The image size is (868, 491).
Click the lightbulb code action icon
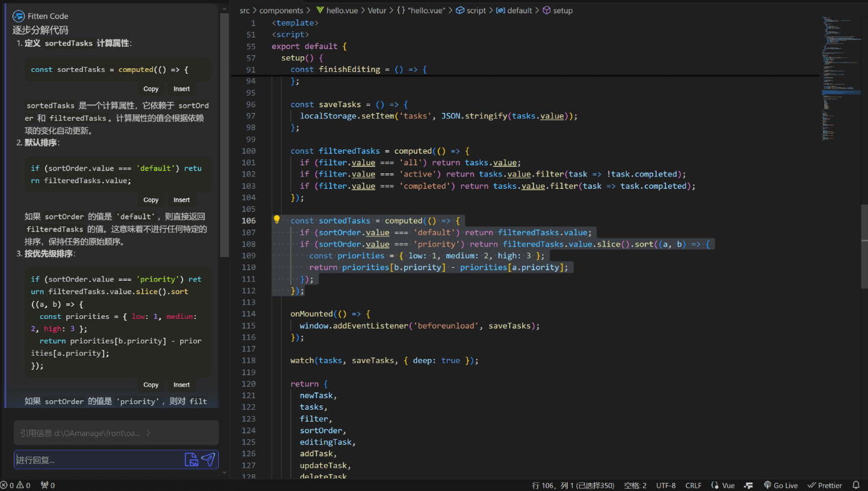coord(277,220)
